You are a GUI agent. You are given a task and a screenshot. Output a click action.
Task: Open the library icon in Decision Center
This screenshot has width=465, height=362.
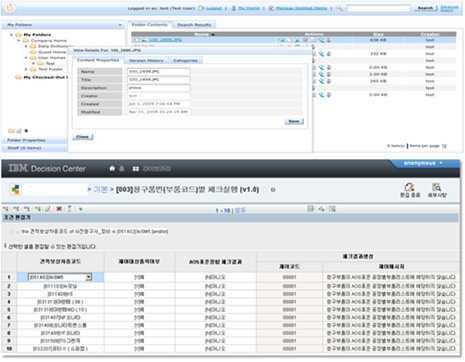click(x=135, y=169)
